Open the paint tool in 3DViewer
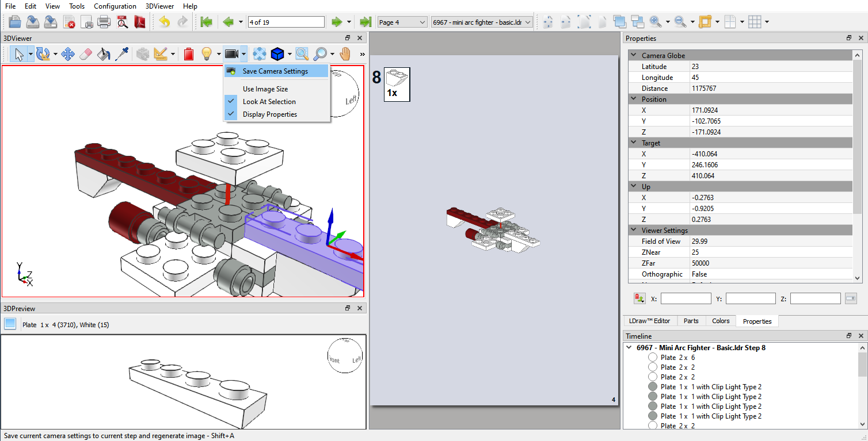Viewport: 868px width, 441px height. click(104, 53)
